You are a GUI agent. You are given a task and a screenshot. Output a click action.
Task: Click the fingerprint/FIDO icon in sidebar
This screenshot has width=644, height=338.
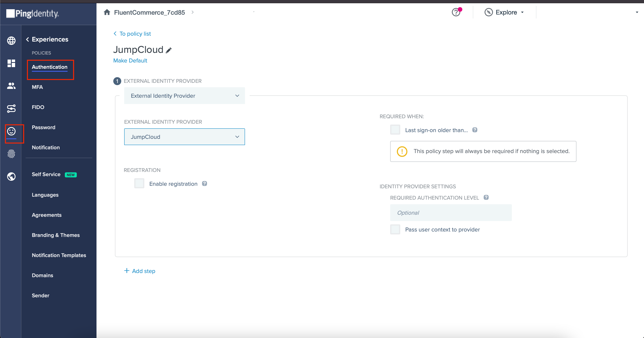[x=12, y=154]
